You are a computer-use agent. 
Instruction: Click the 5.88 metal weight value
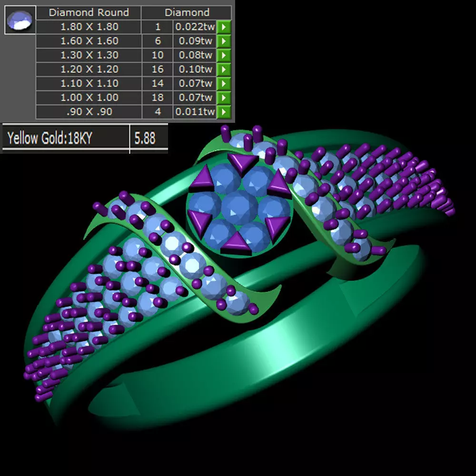click(x=145, y=138)
